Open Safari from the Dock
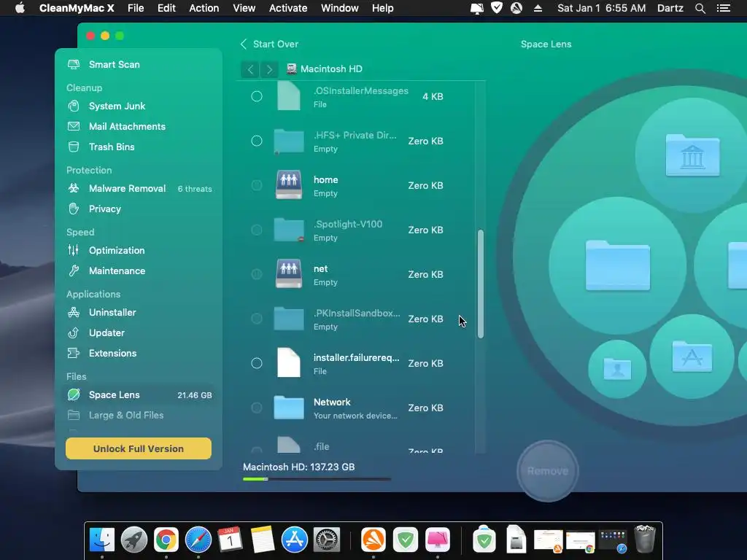Viewport: 747px width, 560px height. (198, 540)
